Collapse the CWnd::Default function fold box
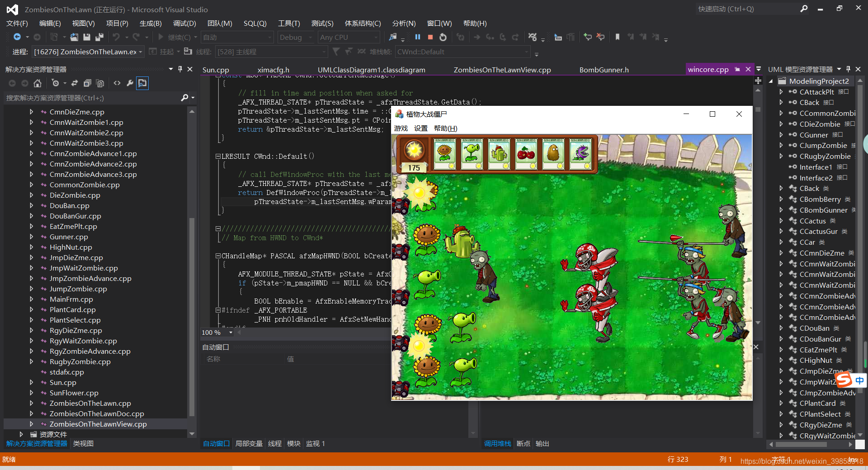The height and width of the screenshot is (470, 868). pyautogui.click(x=218, y=157)
